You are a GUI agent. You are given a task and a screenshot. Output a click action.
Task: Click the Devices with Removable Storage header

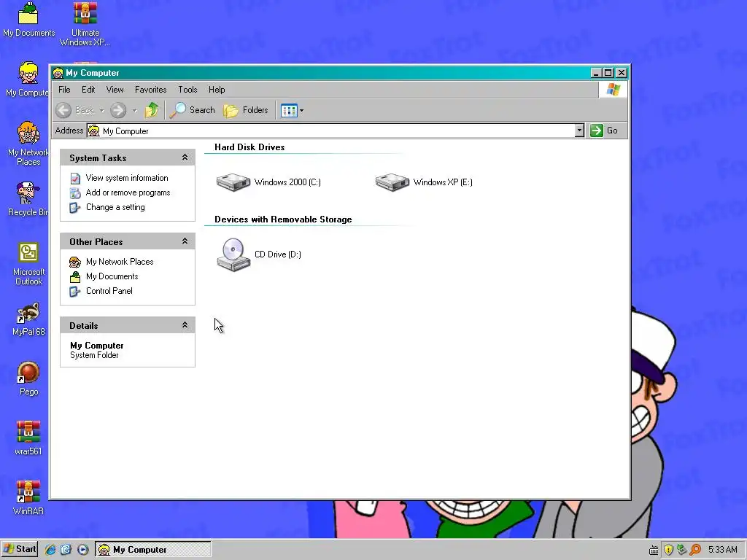(x=283, y=219)
